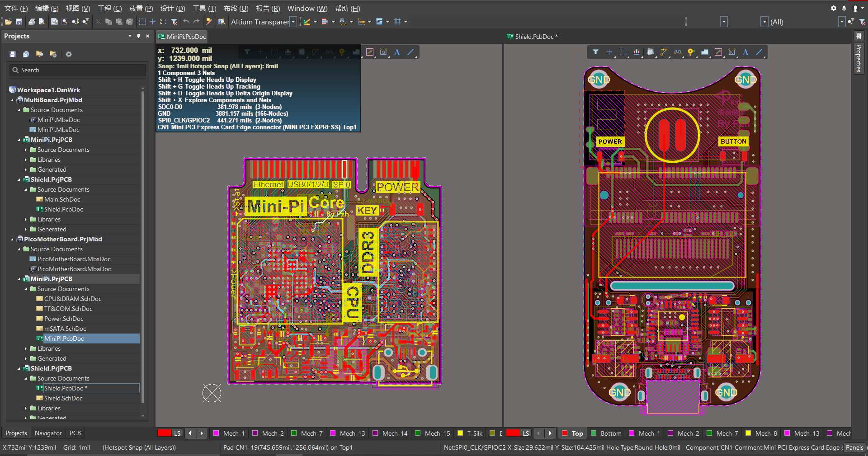Expand the Libraries folder under MultiBoard MiniPi.PrjPCB

[26, 160]
